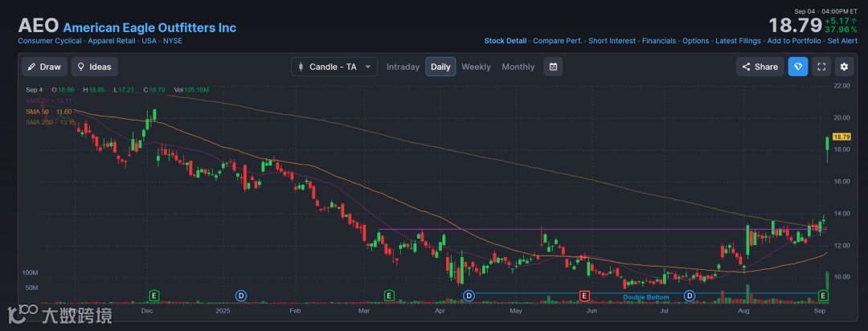Switch to Monthly timeframe
The height and width of the screenshot is (331, 868).
[518, 67]
